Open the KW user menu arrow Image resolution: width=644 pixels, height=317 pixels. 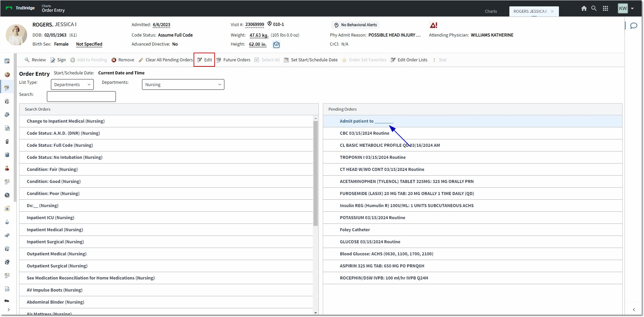tap(632, 9)
